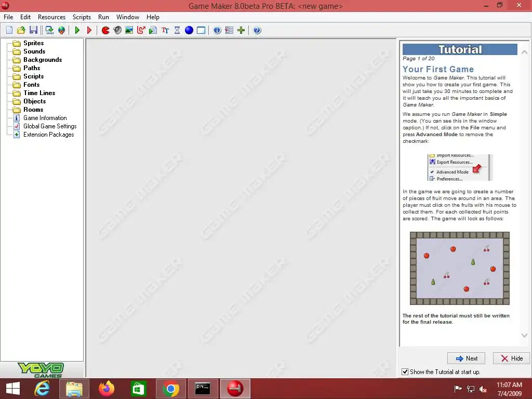This screenshot has height=399, width=532.
Task: Open Action Center flag tray icon
Action: click(458, 389)
